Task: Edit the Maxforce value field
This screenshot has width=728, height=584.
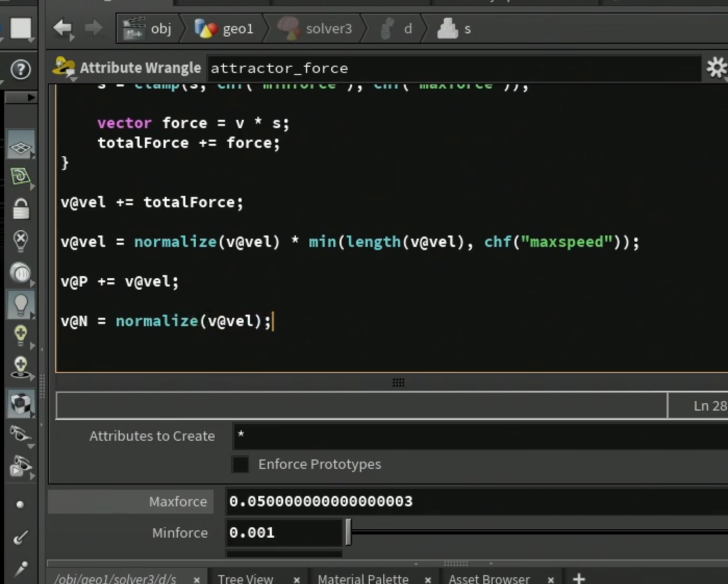Action: [x=476, y=501]
